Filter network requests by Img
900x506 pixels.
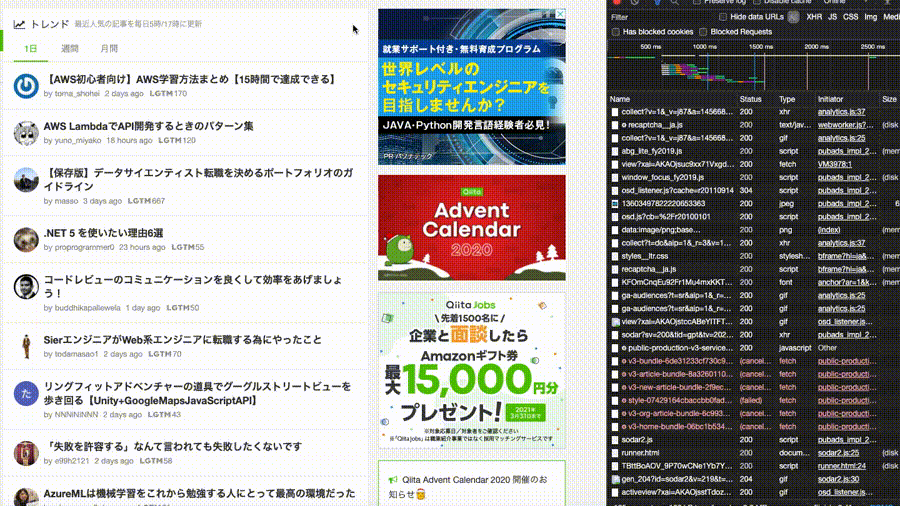point(871,17)
